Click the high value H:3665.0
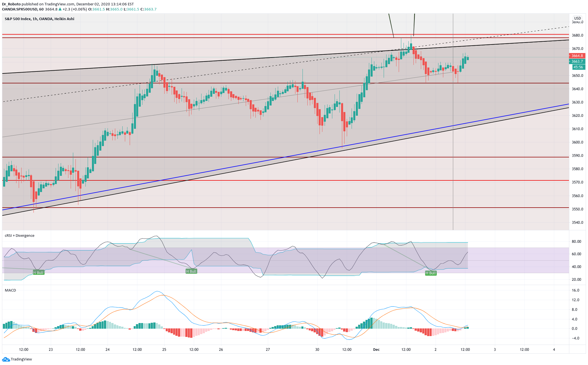Screen dimensions: 588x365 pyautogui.click(x=114, y=9)
